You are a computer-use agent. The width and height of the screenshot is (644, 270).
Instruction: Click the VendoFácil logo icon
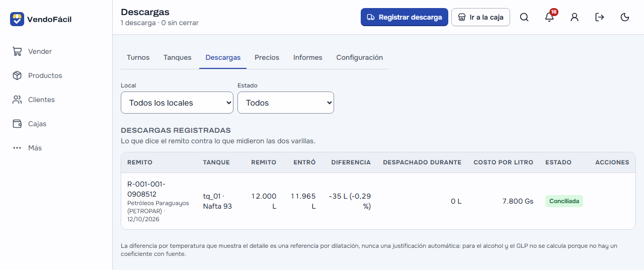click(x=17, y=19)
